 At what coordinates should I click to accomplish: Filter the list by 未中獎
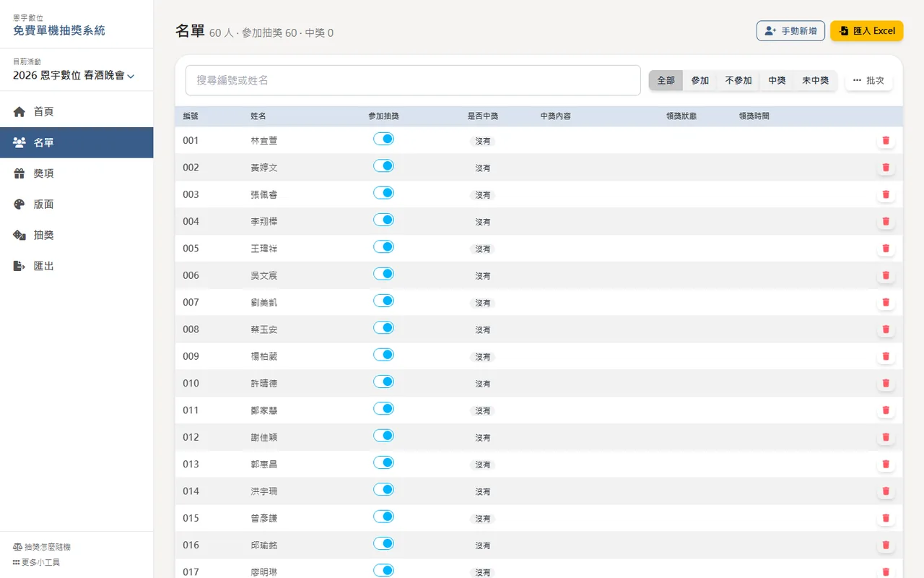pyautogui.click(x=816, y=80)
